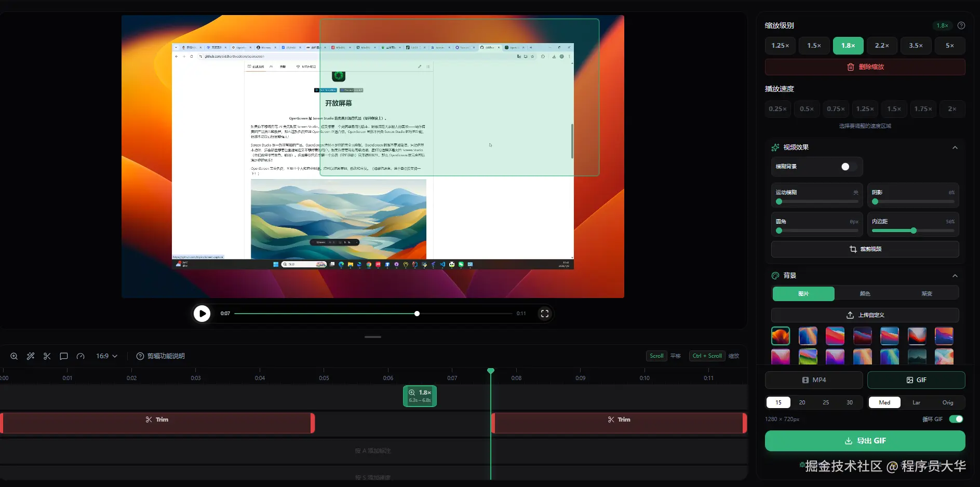Select the 1.8× zoom region on timeline

[420, 396]
